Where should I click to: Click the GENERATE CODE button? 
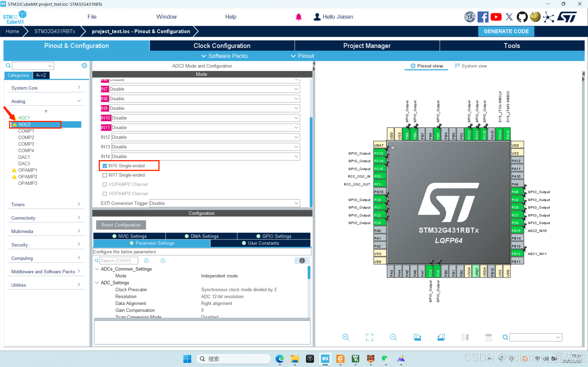(506, 31)
